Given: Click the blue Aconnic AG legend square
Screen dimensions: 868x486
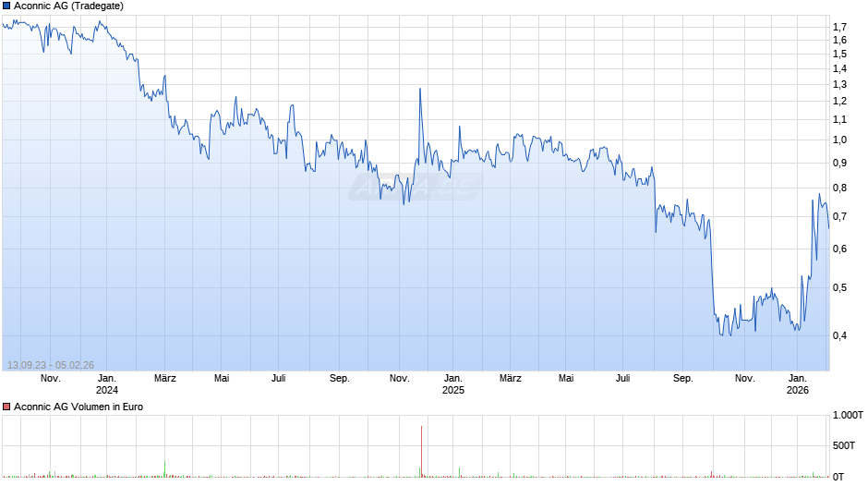Looking at the screenshot, I should click(6, 6).
